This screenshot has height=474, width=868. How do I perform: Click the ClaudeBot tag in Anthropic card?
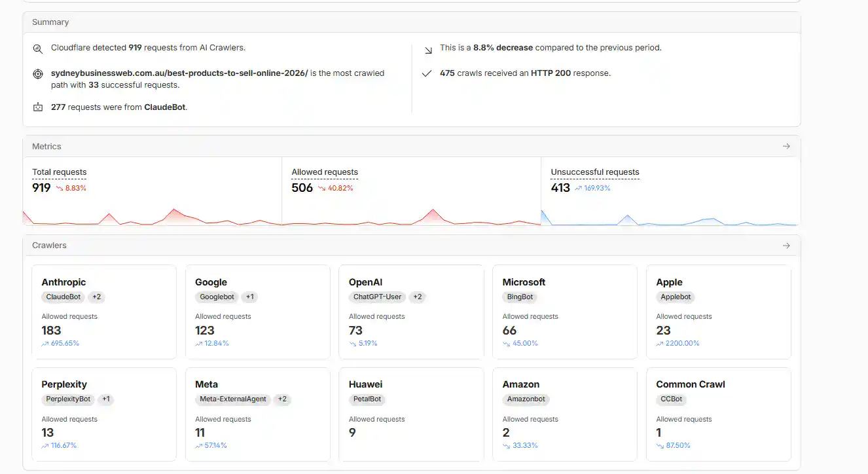pos(63,297)
